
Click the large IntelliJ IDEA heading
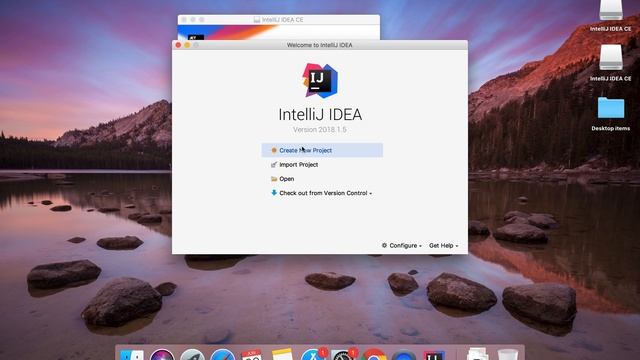(x=320, y=115)
